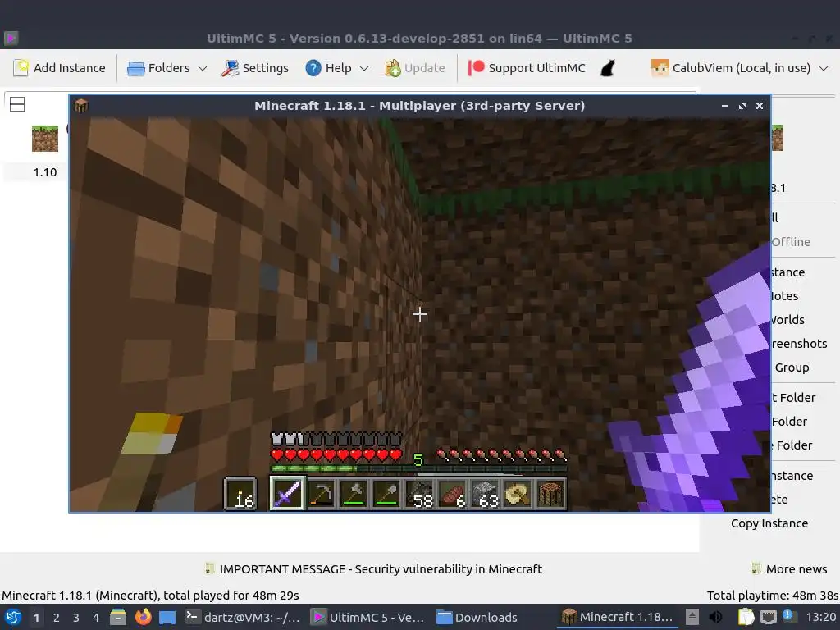The width and height of the screenshot is (840, 630).
Task: Select the cobblestone stack of 58
Action: [419, 493]
